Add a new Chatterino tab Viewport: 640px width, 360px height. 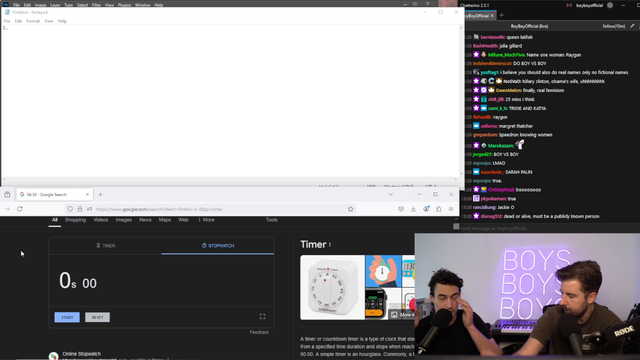pos(502,16)
